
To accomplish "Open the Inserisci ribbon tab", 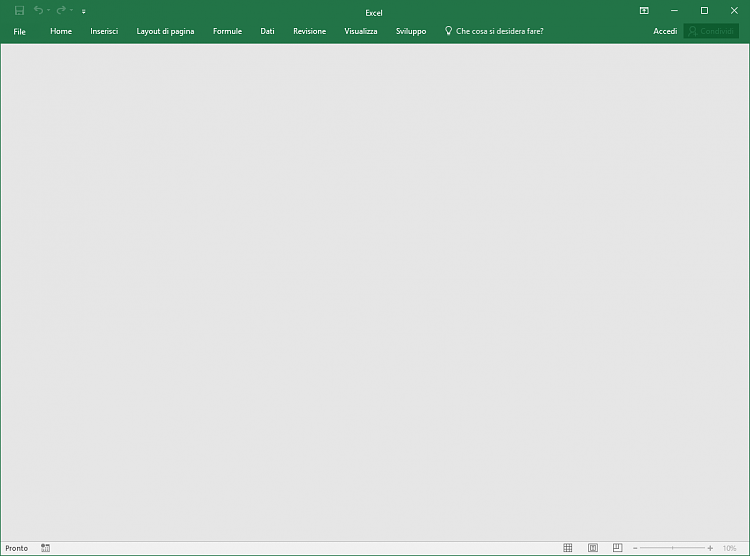I will tap(104, 31).
